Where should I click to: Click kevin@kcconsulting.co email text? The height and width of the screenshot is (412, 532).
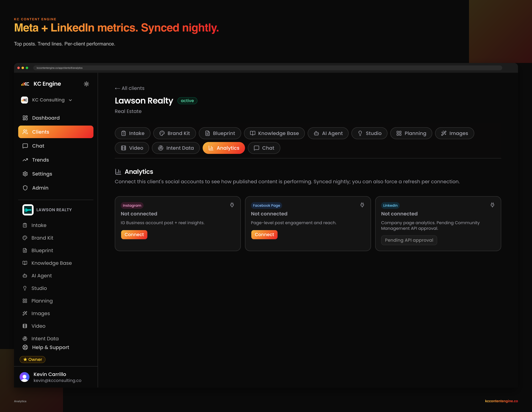[57, 380]
